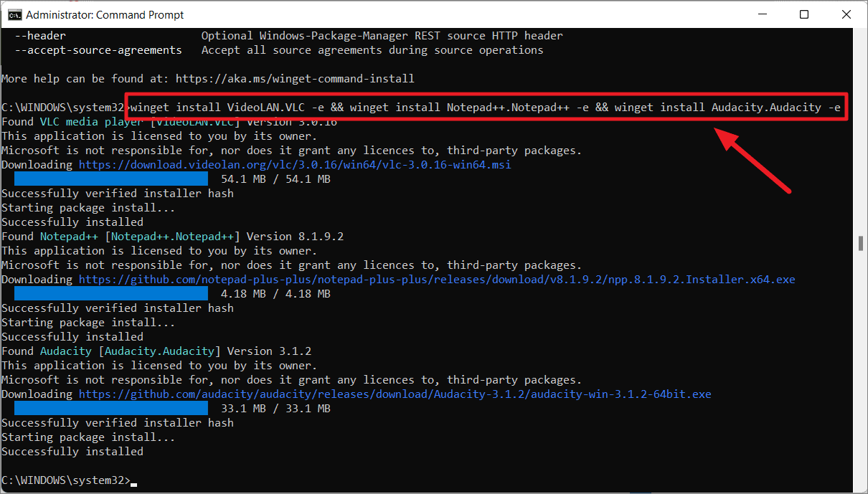Click the Command Prompt icon in title bar
The width and height of the screenshot is (868, 494).
14,14
